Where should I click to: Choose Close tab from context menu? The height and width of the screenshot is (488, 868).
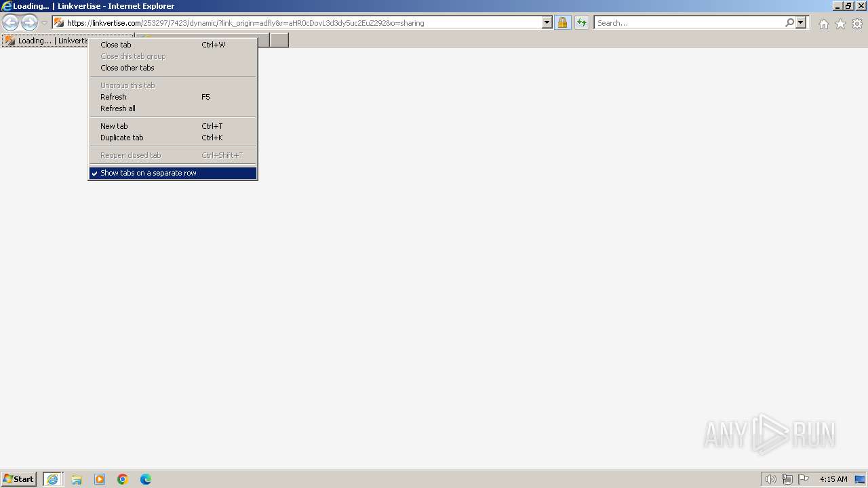click(x=173, y=45)
